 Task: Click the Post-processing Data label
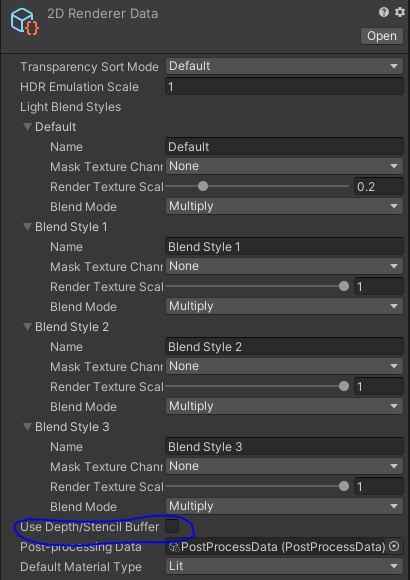81,547
